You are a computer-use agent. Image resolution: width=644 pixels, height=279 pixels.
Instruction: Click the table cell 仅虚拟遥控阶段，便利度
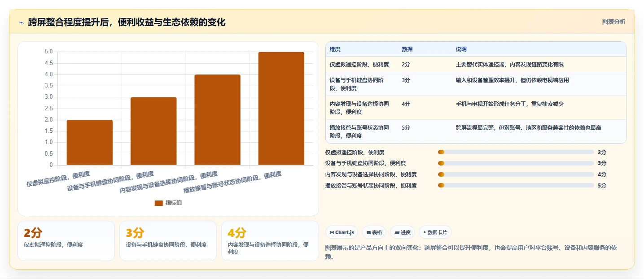pos(359,65)
